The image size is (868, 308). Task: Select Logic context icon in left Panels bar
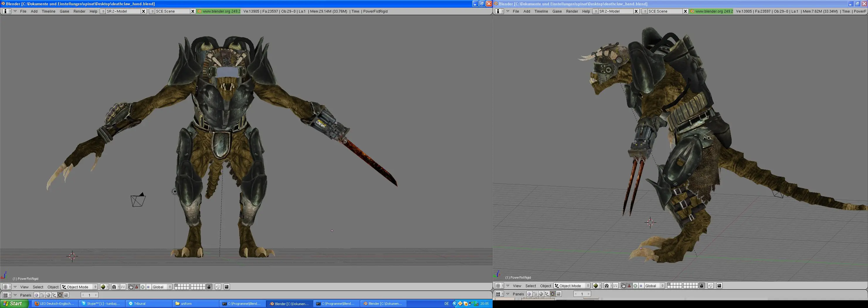37,295
